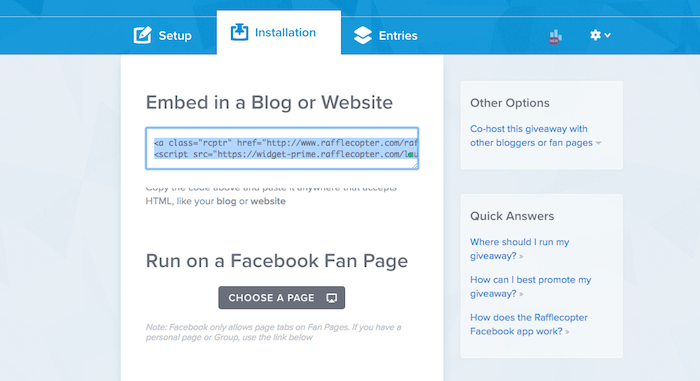The image size is (700, 381).
Task: Click the embed code box resize handle
Action: 414,165
